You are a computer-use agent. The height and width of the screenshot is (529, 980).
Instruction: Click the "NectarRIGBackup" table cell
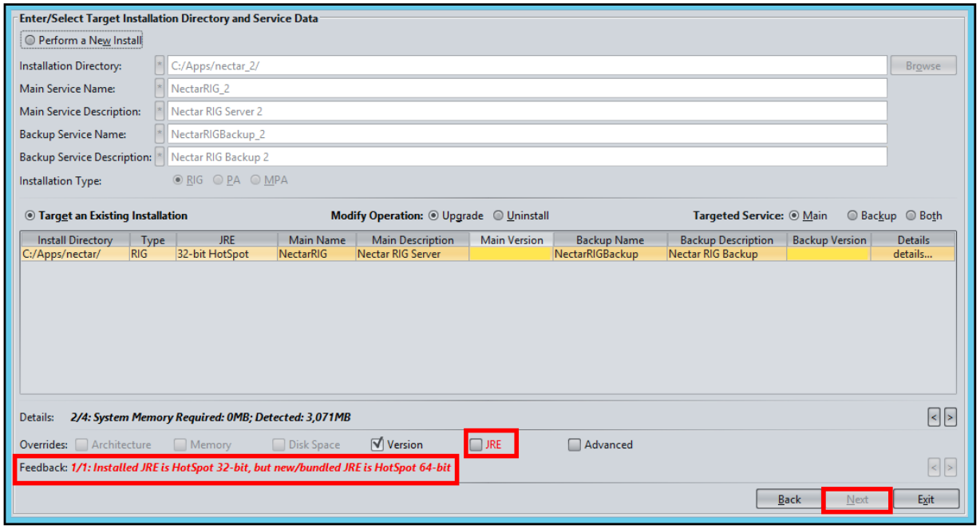[x=611, y=254]
